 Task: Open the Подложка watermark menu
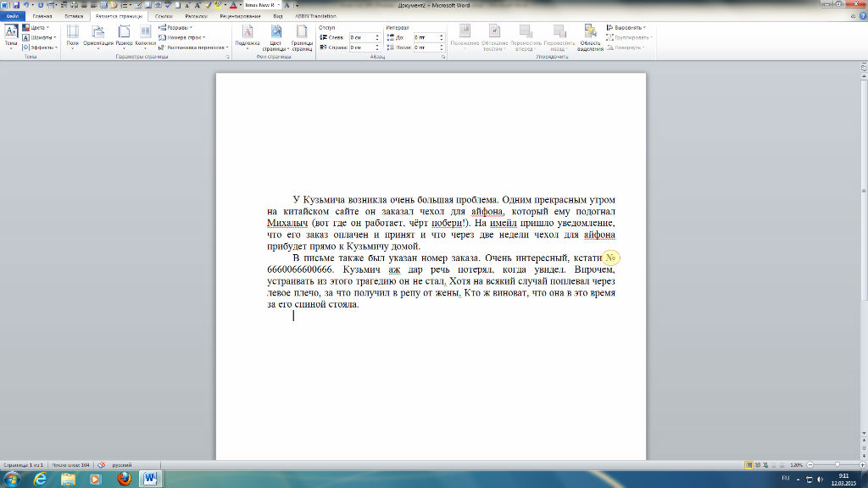click(248, 37)
